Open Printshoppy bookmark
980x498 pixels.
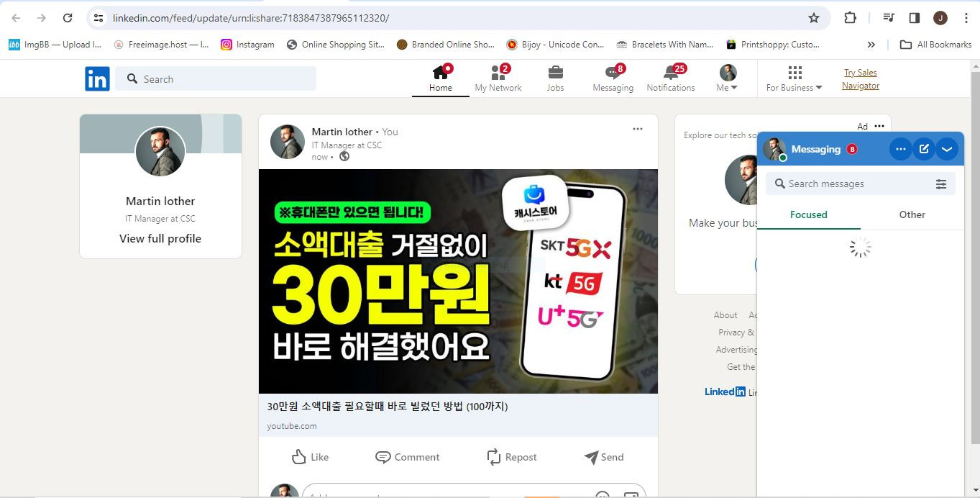(773, 45)
